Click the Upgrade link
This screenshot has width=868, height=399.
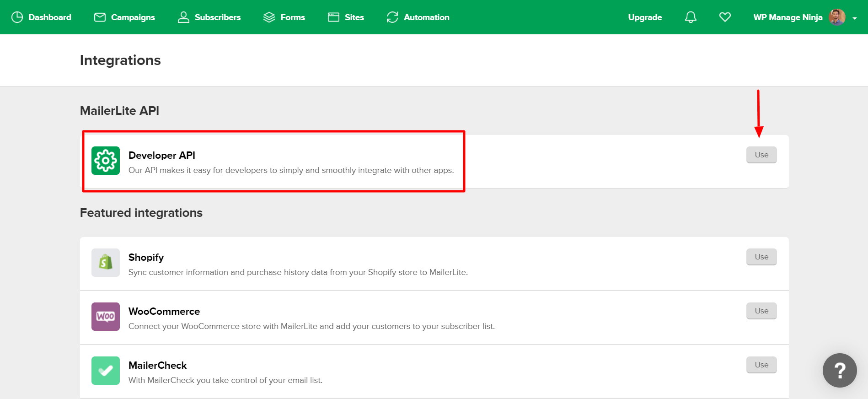(x=645, y=17)
